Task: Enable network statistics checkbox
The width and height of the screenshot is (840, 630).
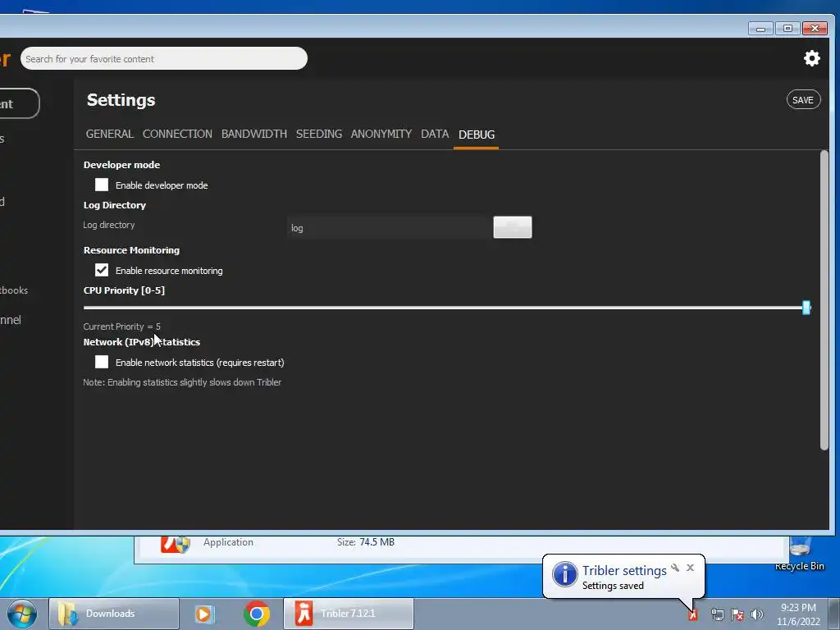Action: pyautogui.click(x=101, y=362)
